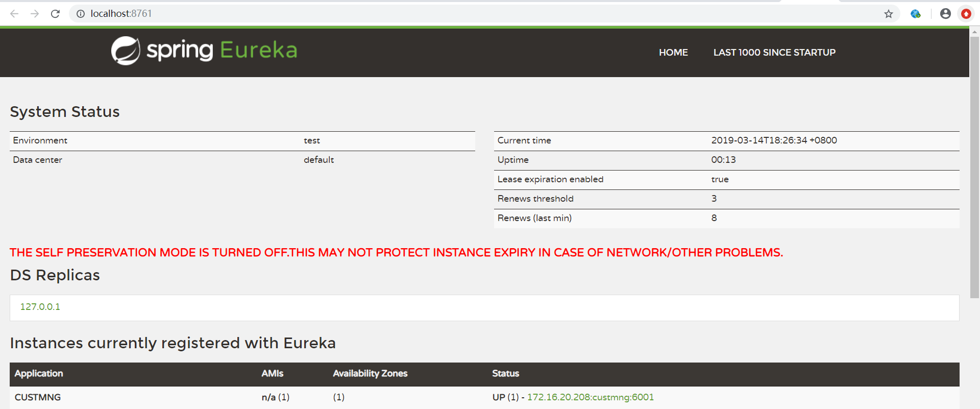Open LAST 1000 SINCE STARTUP page
The image size is (980, 409).
(774, 53)
